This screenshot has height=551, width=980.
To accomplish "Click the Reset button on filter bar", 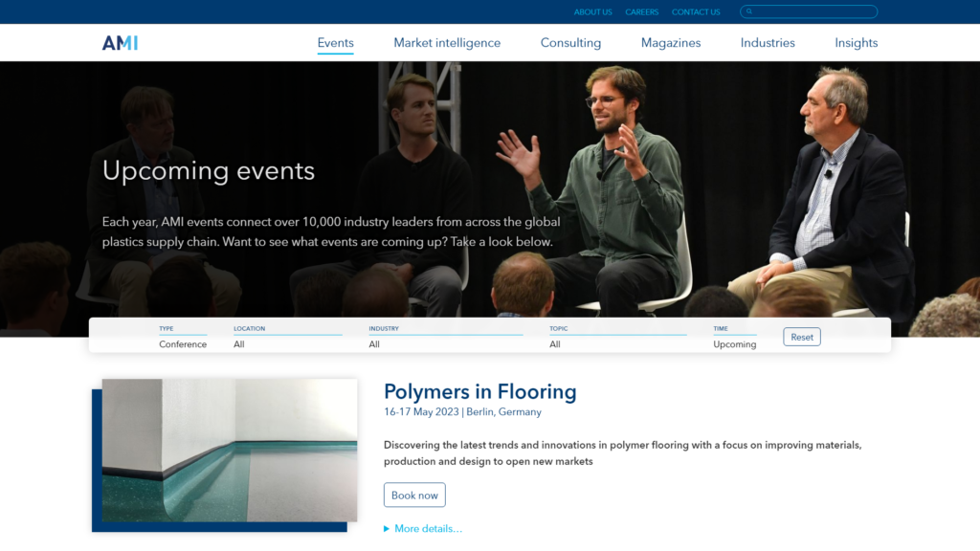I will [x=801, y=336].
